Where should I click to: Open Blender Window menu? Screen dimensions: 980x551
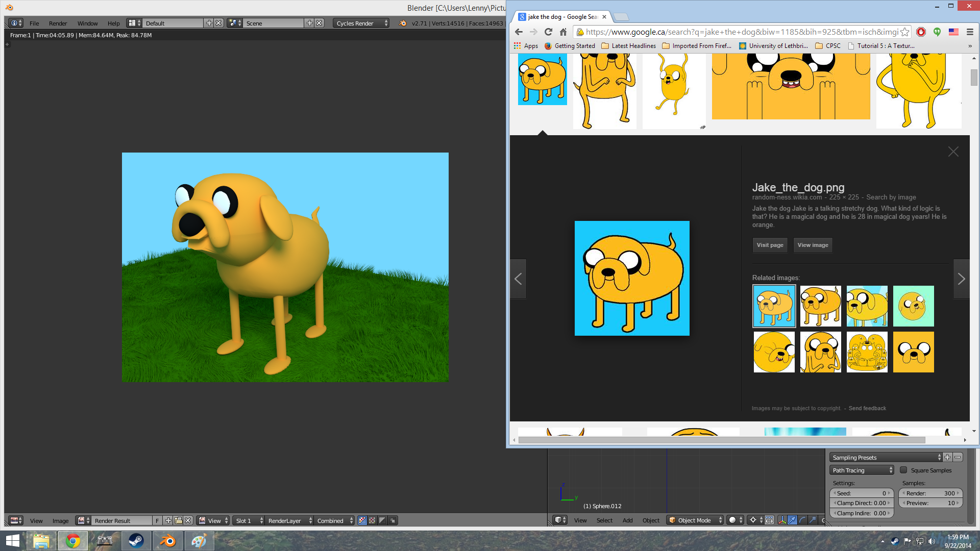[x=87, y=23]
